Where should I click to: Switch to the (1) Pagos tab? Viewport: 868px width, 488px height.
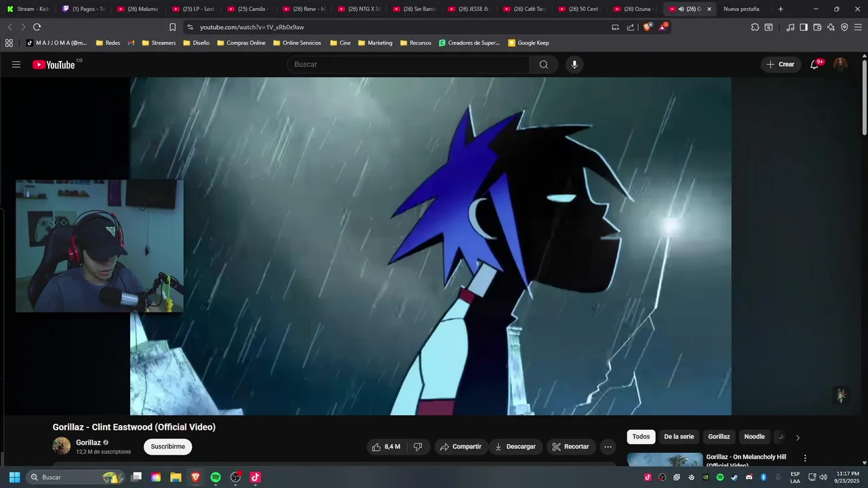click(x=83, y=9)
